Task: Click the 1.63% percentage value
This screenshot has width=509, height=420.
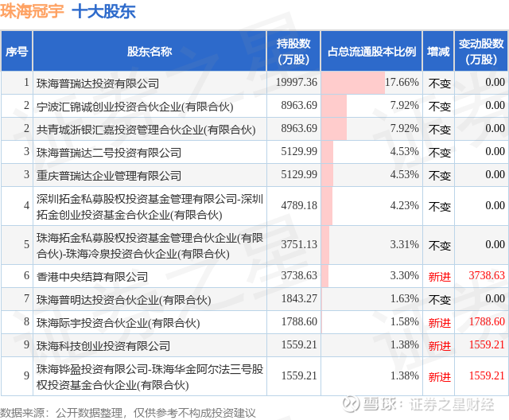Action: 405,298
